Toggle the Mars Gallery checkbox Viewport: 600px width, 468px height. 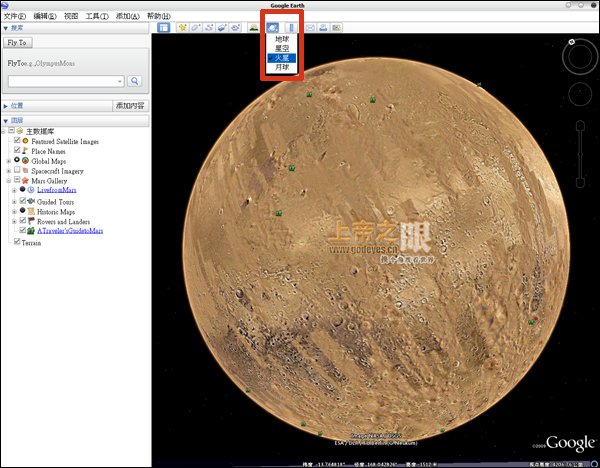[x=17, y=179]
